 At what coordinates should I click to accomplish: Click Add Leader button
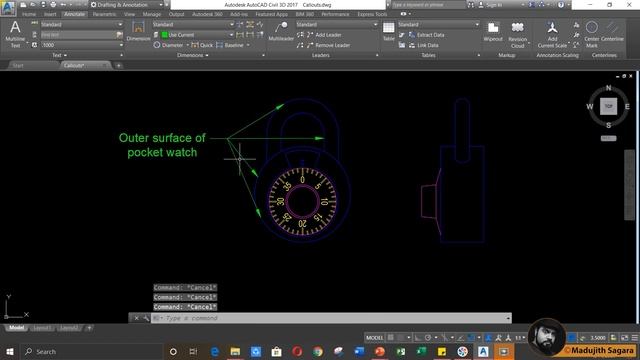tap(325, 35)
